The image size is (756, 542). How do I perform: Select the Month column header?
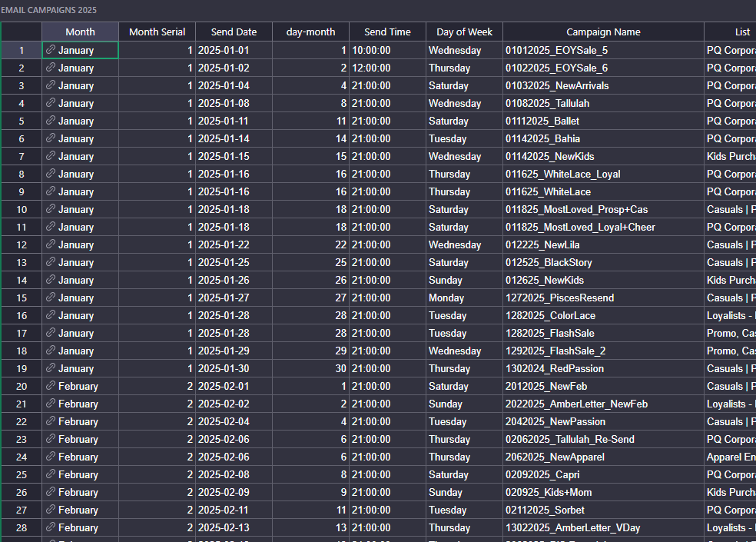[80, 32]
